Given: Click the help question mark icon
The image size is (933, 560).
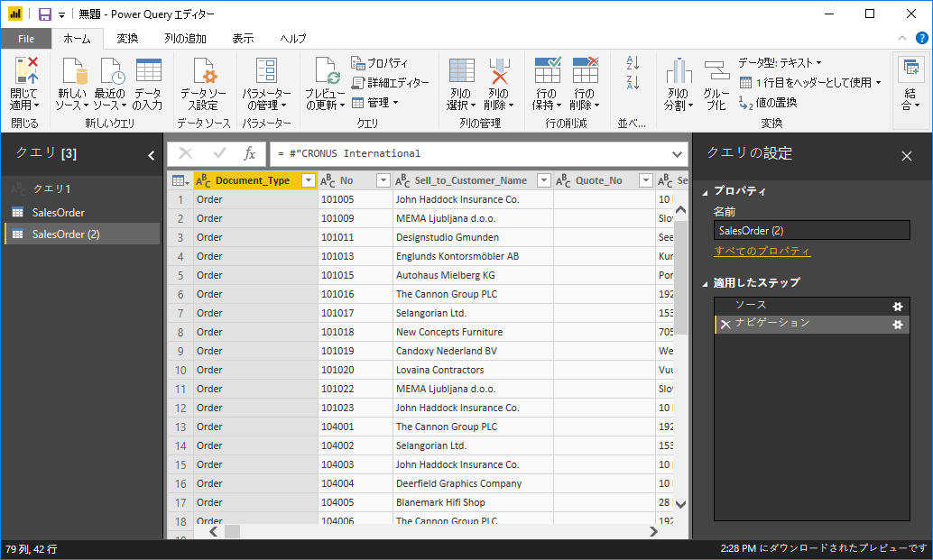Looking at the screenshot, I should coord(921,38).
